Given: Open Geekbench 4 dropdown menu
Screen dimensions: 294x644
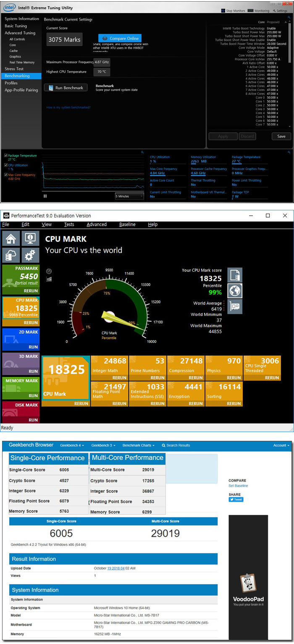Looking at the screenshot, I should coord(72,445).
